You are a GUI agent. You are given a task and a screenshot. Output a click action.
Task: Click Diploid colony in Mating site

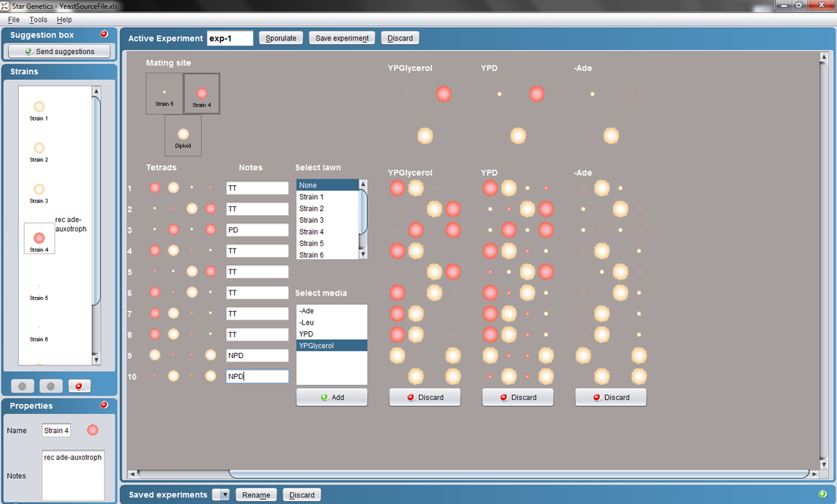pyautogui.click(x=183, y=135)
